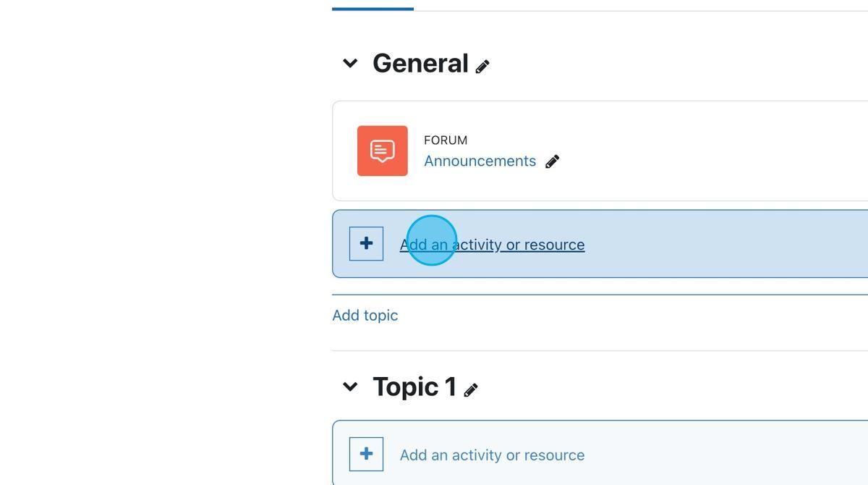Click the downward arrow before General
This screenshot has width=868, height=485.
click(x=349, y=63)
